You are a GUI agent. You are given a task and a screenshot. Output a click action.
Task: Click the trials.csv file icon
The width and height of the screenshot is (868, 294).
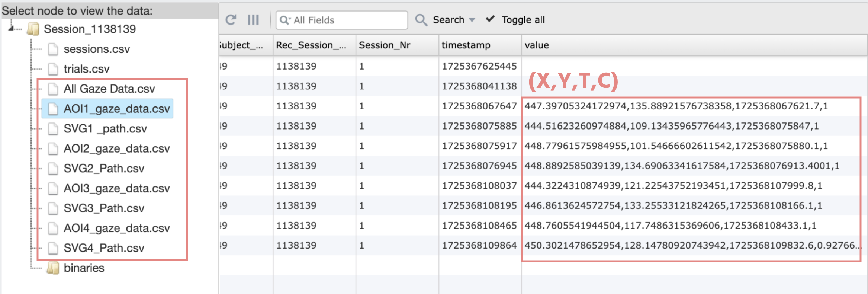tap(53, 69)
